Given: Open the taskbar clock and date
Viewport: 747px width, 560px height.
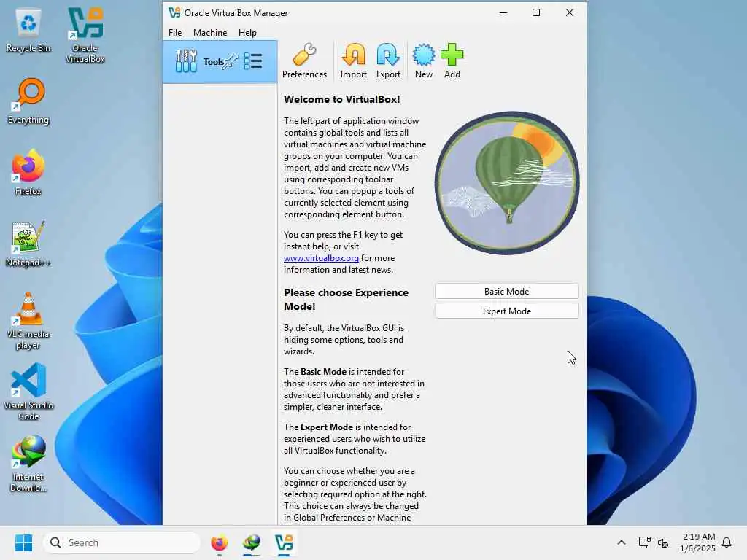Looking at the screenshot, I should (697, 542).
